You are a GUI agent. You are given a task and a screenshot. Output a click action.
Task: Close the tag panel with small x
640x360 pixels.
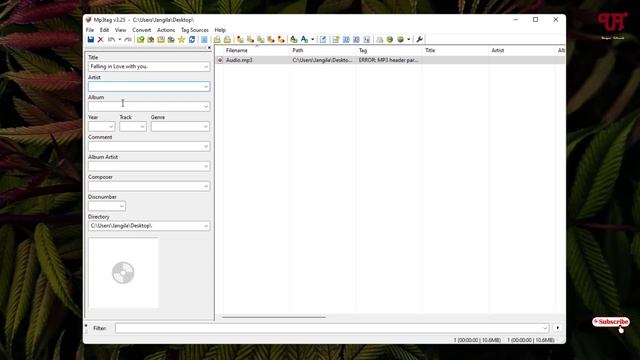tap(209, 48)
